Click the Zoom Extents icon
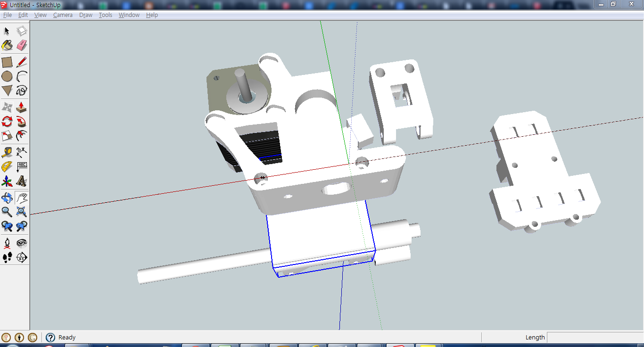Image resolution: width=644 pixels, height=347 pixels. (22, 212)
